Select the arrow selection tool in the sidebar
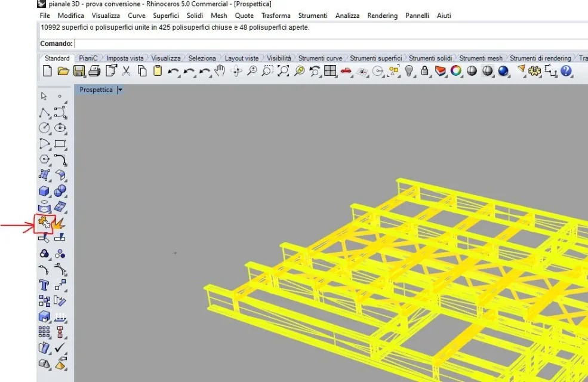 [44, 95]
